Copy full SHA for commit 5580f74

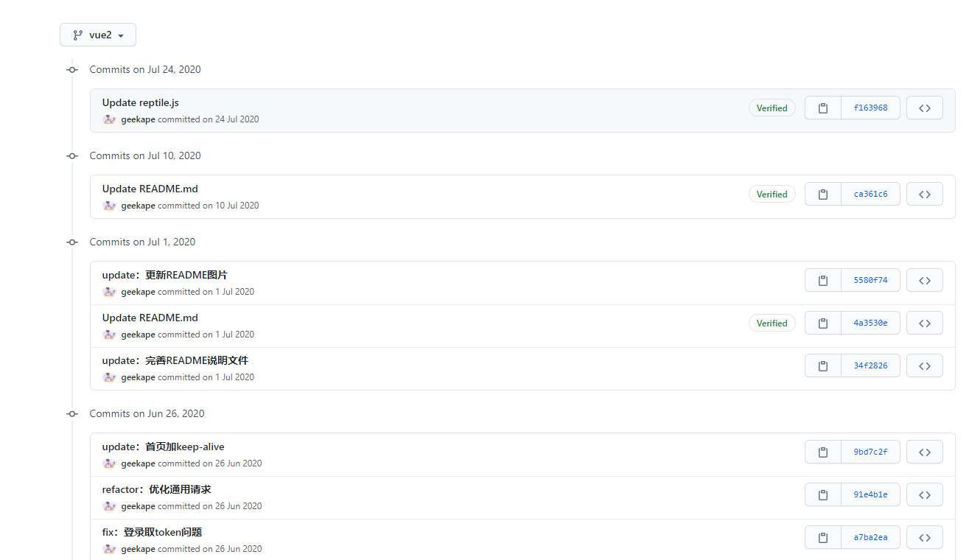[823, 280]
